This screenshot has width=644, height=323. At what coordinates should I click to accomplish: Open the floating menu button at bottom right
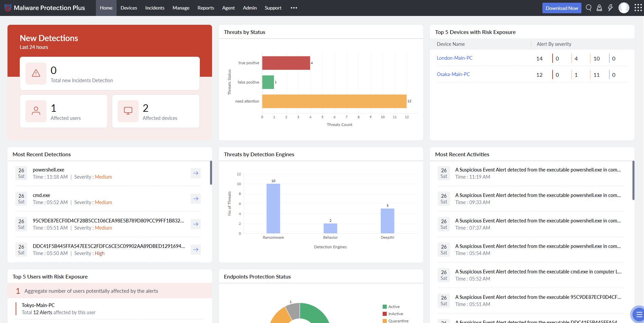pos(639,315)
